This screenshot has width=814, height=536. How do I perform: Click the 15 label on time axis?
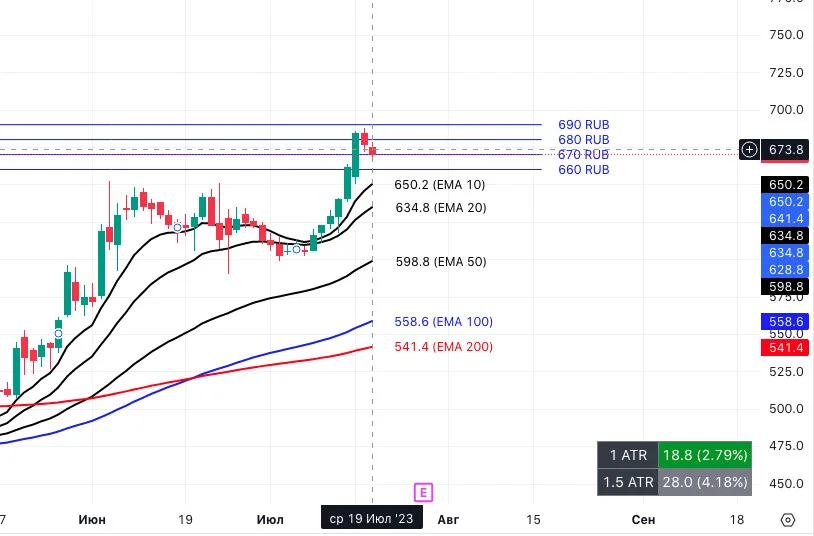533,520
